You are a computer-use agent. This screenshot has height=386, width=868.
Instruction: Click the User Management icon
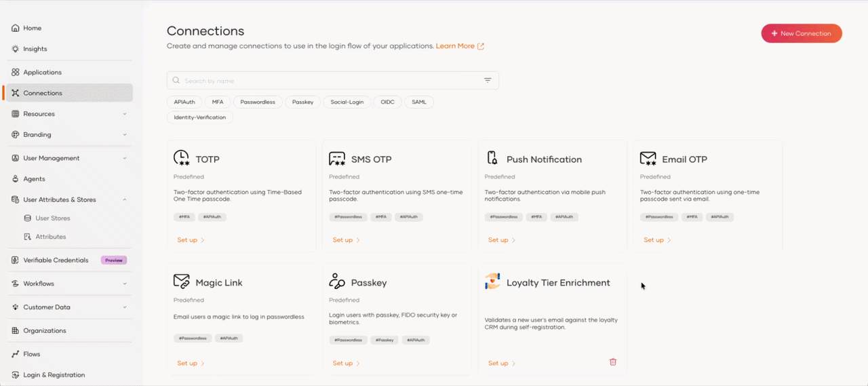16,158
